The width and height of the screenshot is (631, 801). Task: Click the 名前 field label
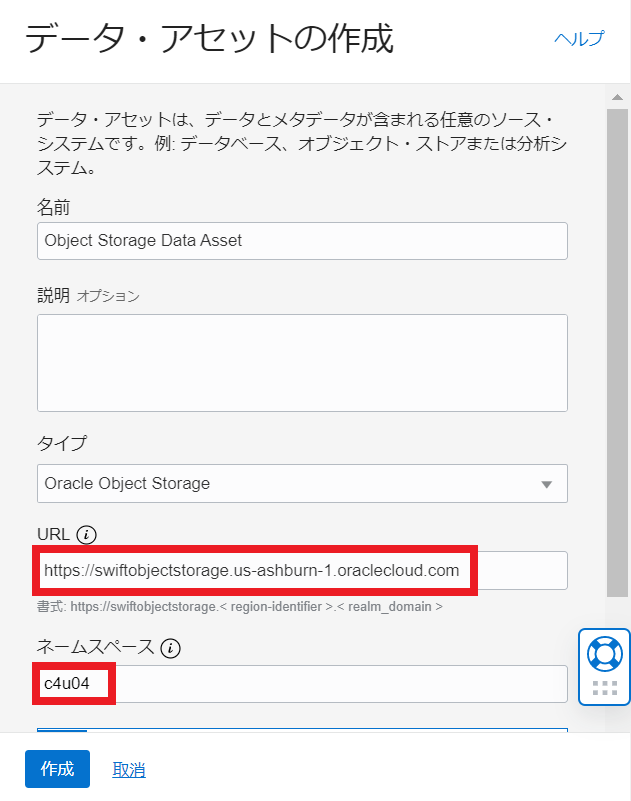point(53,208)
